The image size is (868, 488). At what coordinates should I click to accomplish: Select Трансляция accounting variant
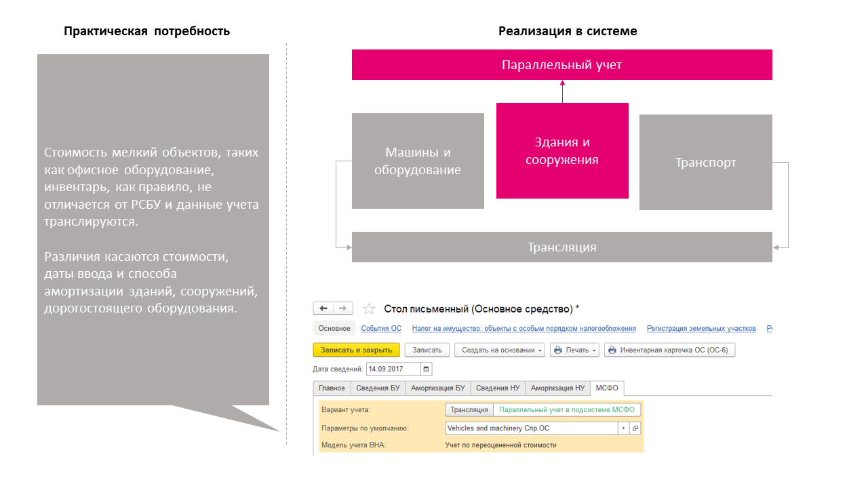[x=469, y=409]
